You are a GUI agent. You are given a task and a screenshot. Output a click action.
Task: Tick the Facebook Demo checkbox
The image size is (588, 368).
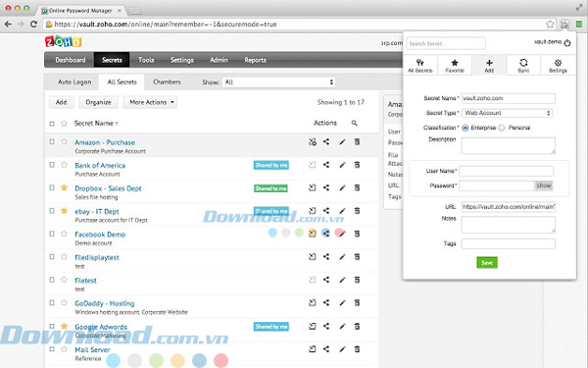pyautogui.click(x=52, y=234)
